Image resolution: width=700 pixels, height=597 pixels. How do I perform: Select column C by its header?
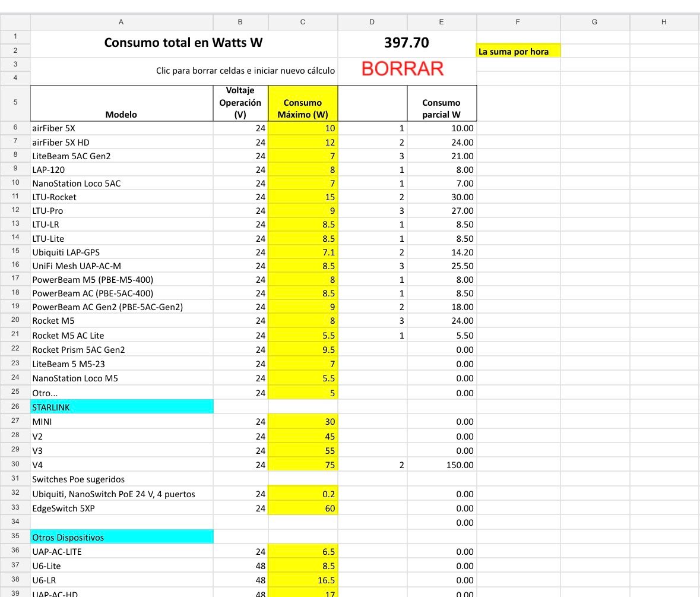303,22
